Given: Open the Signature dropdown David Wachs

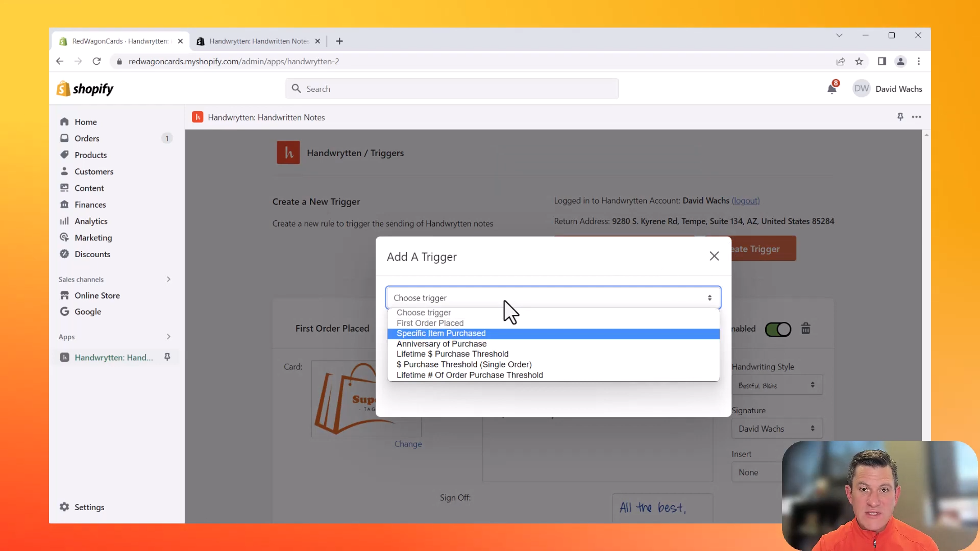Looking at the screenshot, I should click(776, 429).
